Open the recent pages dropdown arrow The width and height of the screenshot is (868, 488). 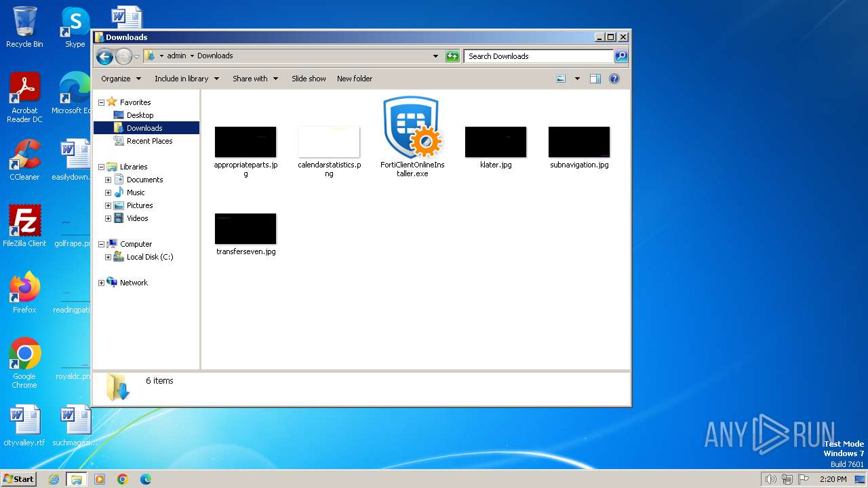pyautogui.click(x=137, y=56)
